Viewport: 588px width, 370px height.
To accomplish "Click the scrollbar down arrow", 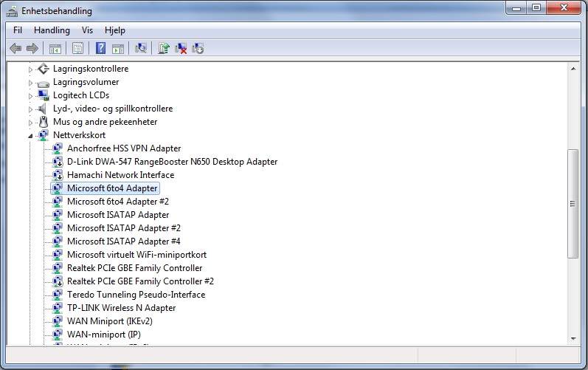I will tap(573, 338).
